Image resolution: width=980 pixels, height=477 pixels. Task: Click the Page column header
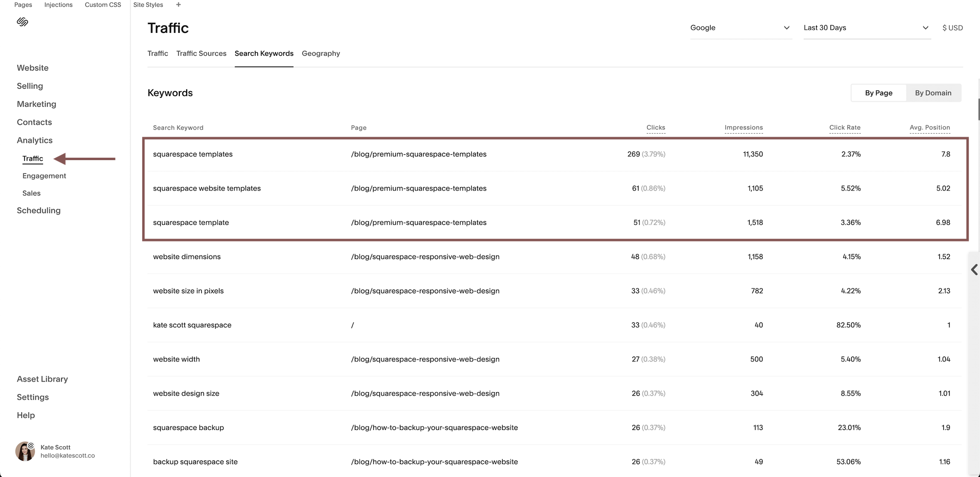tap(359, 128)
